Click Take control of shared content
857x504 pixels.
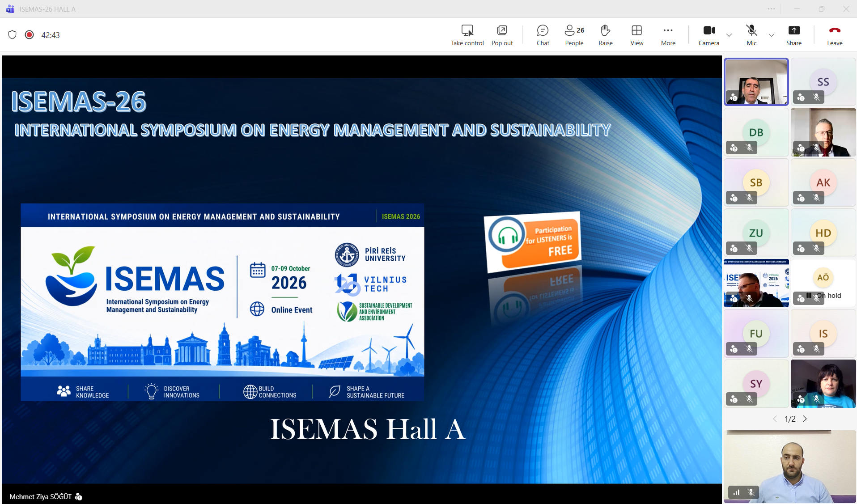tap(467, 35)
